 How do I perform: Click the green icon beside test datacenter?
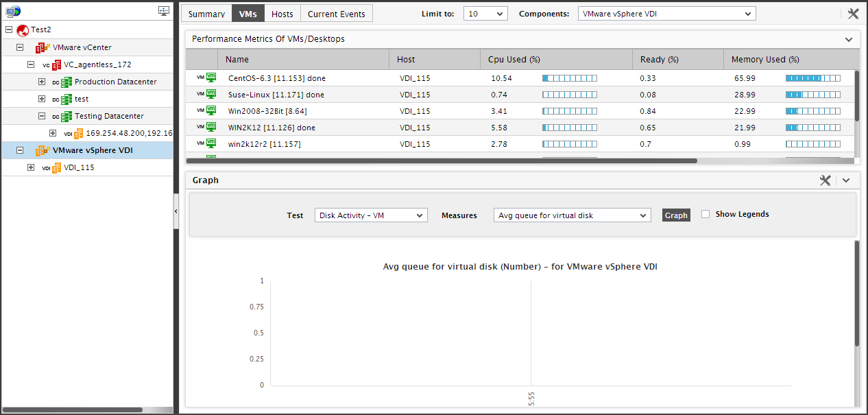coord(67,99)
